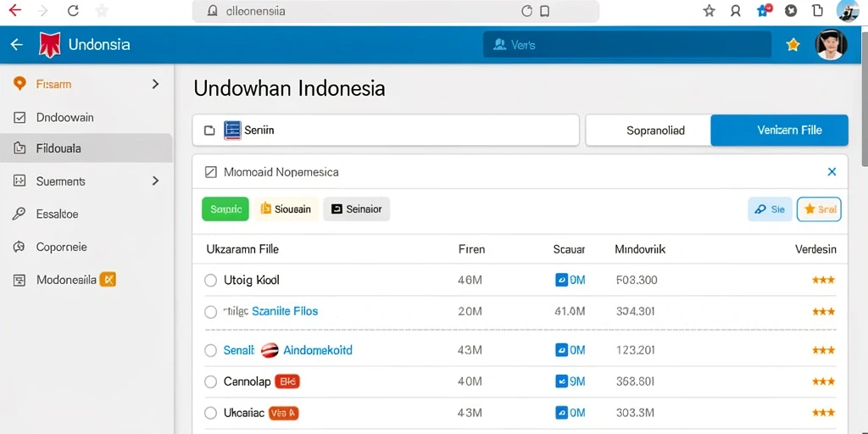Click the dark round extension icon
Viewport: 868px width, 434px height.
(x=791, y=10)
